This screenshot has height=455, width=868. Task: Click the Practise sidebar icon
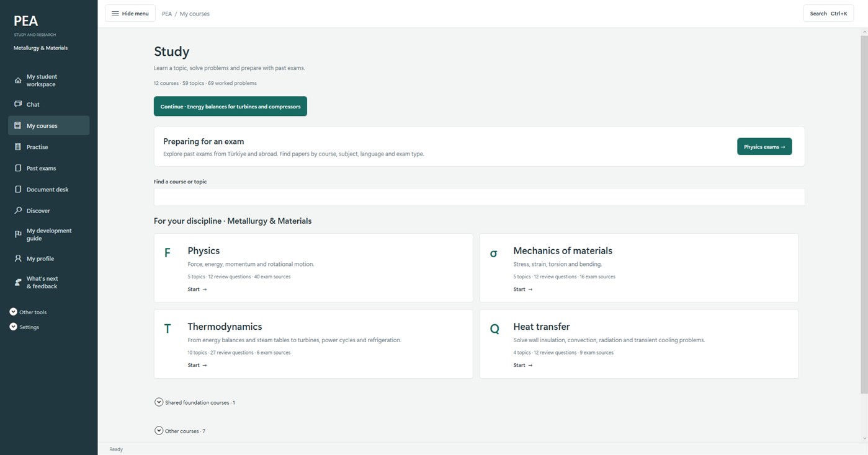pos(18,147)
